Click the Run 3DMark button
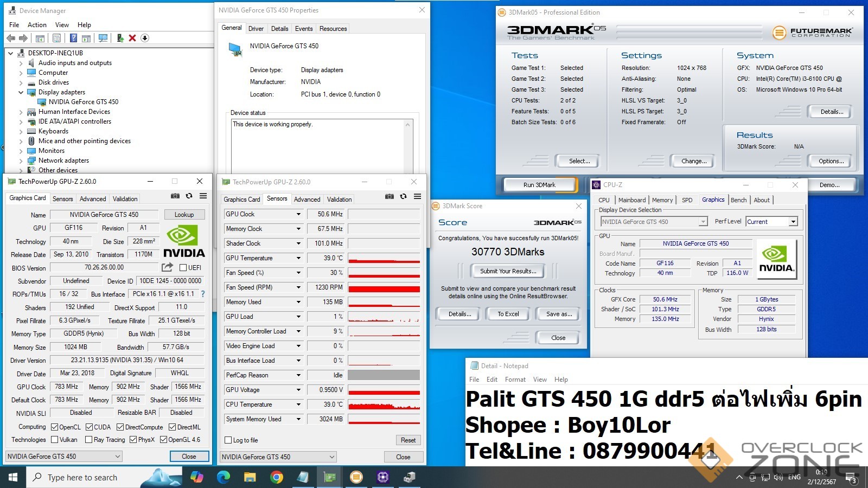 [539, 185]
